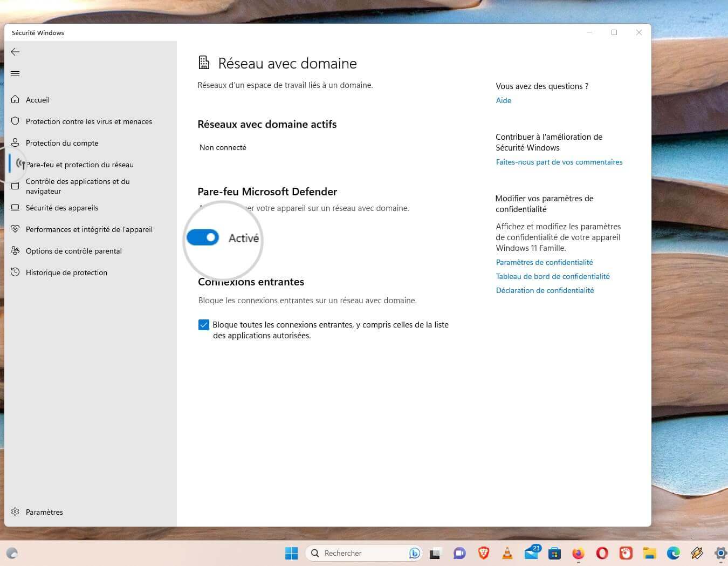Click the weather widget icon at taskbar left

(x=12, y=553)
